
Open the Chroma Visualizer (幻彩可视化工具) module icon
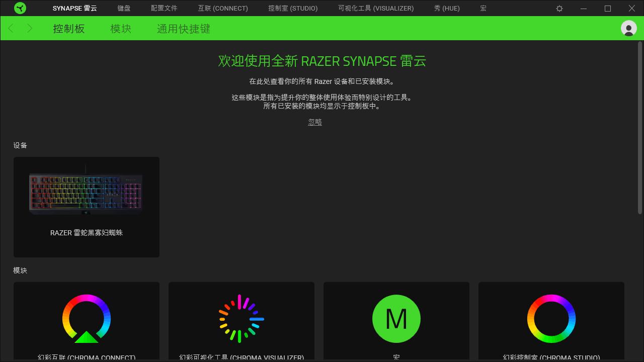(241, 319)
